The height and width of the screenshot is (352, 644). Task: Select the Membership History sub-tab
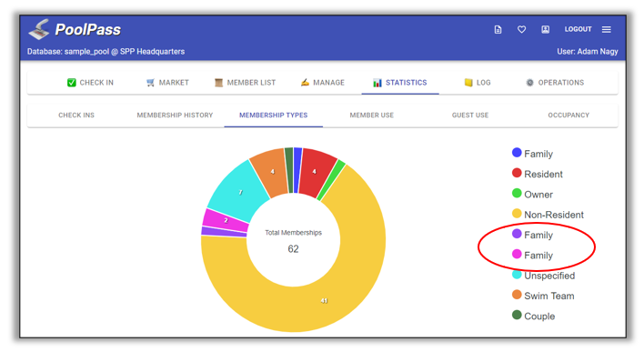[x=175, y=116]
